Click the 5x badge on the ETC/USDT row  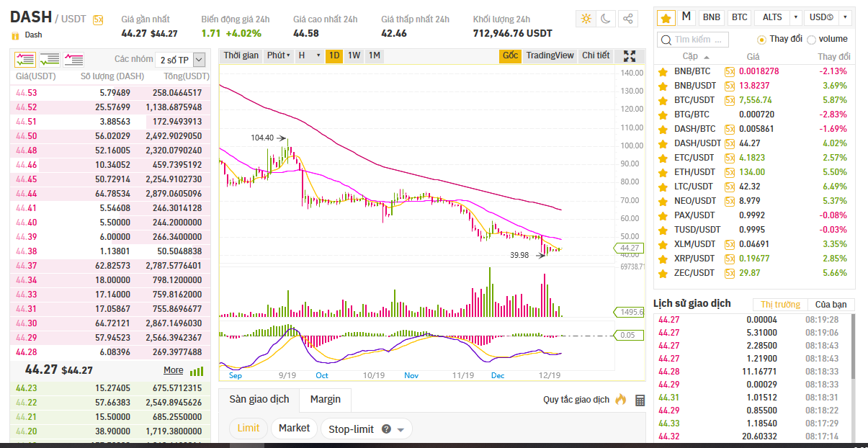pyautogui.click(x=730, y=158)
